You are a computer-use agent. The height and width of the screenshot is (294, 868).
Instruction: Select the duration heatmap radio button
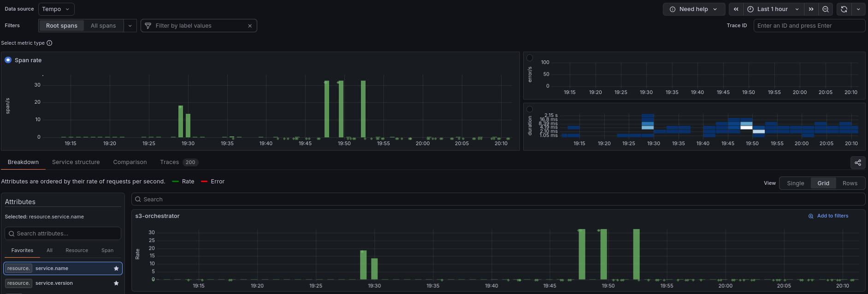point(530,109)
